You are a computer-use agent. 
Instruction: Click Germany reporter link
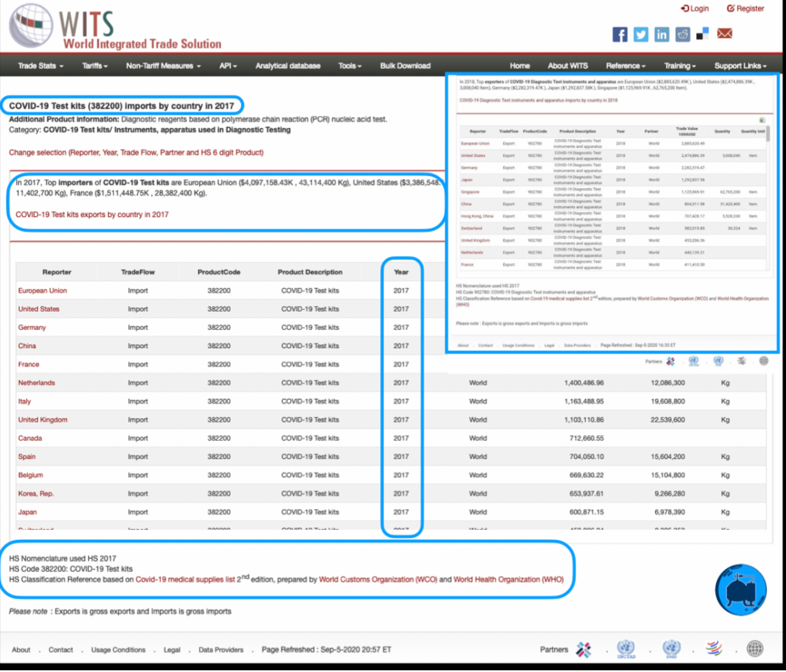click(32, 327)
